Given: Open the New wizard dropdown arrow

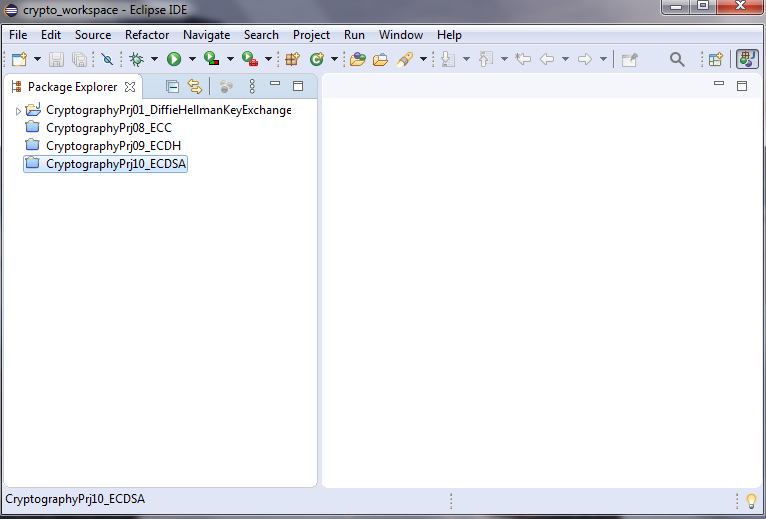Looking at the screenshot, I should (x=37, y=59).
